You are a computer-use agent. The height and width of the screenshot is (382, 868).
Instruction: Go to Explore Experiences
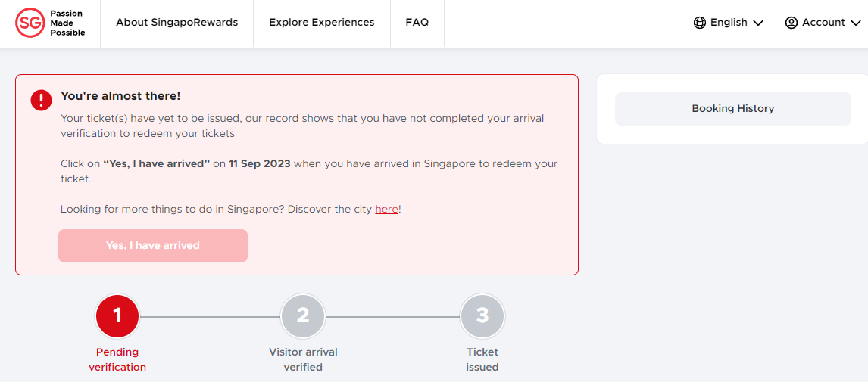click(321, 23)
